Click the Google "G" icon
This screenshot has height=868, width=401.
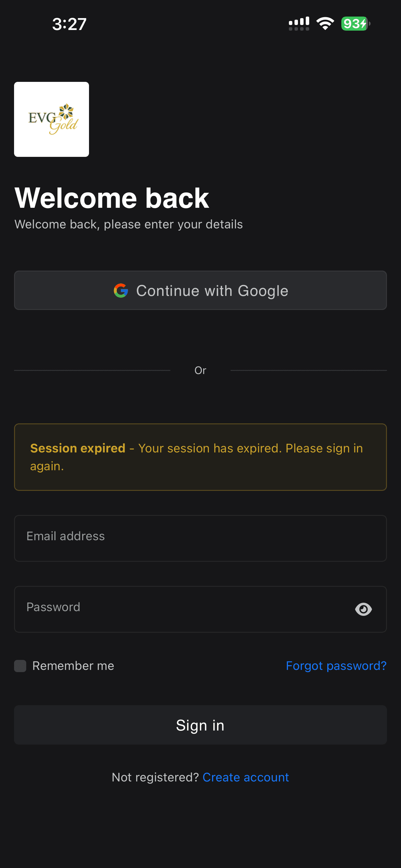point(121,290)
